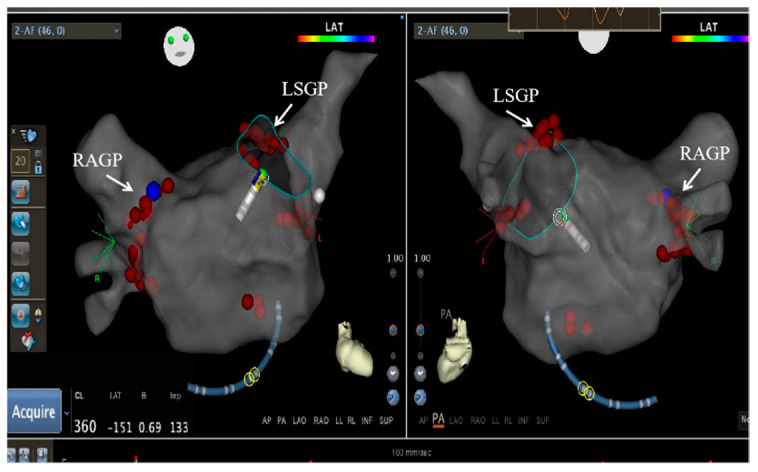The width and height of the screenshot is (758, 472).
Task: Click the blue tag point on left map
Action: [153, 191]
